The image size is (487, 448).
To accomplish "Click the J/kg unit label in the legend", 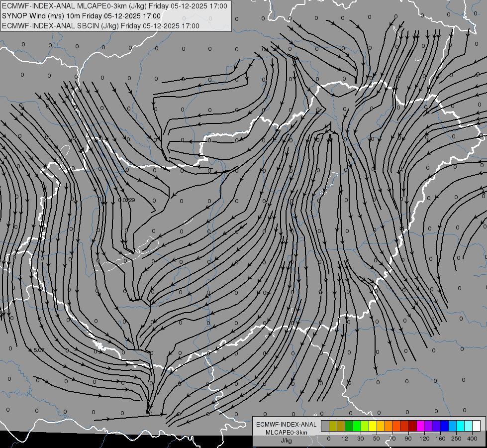I will pyautogui.click(x=286, y=441).
